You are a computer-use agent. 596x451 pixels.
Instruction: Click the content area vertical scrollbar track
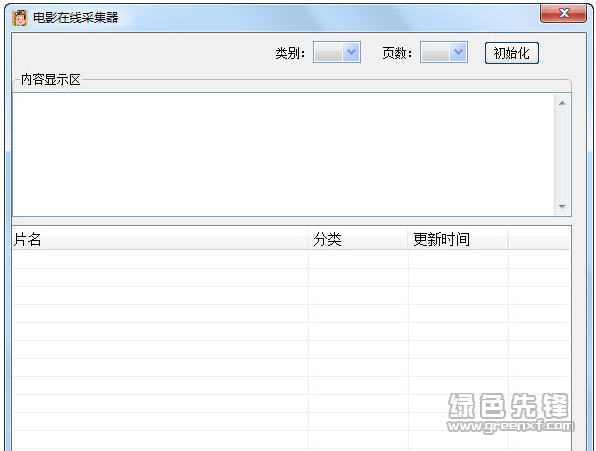click(563, 155)
